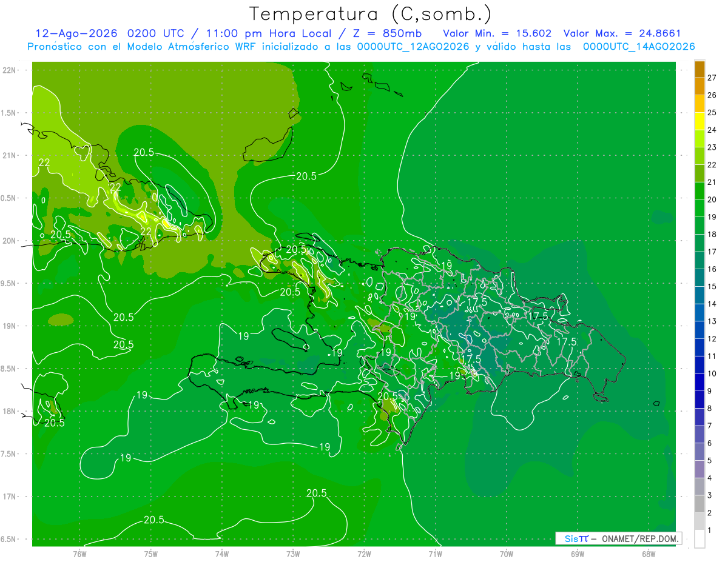
Task: Click the "1.5N" latitude axis label
Action: 8,113
